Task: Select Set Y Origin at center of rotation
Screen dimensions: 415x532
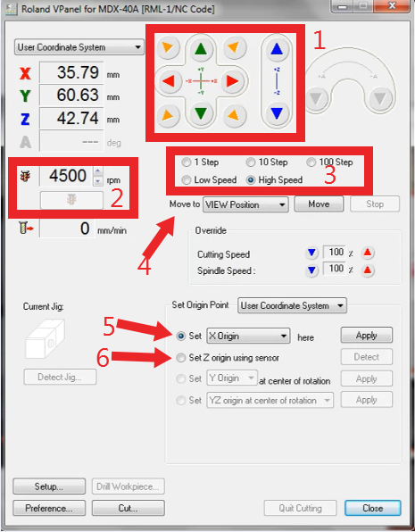Action: pyautogui.click(x=181, y=378)
